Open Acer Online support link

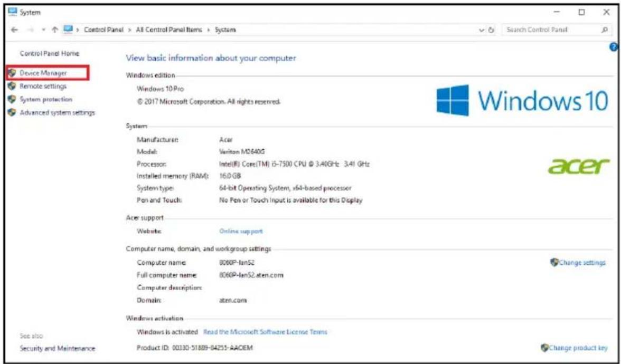241,231
